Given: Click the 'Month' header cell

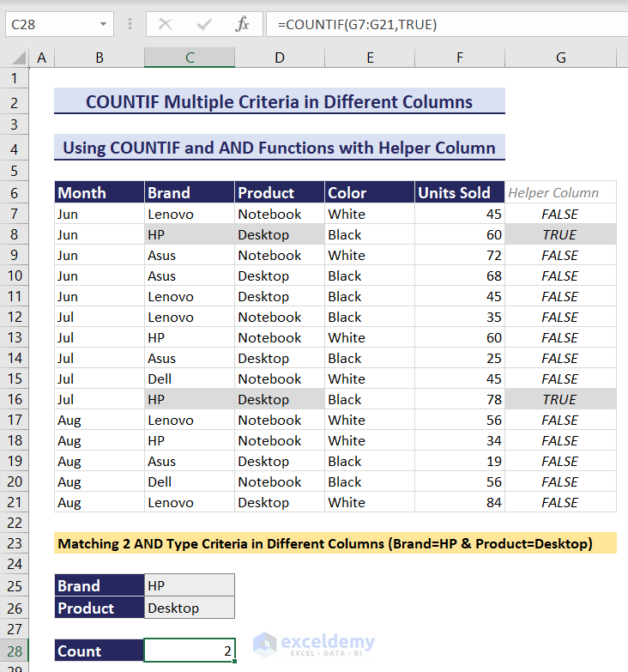Looking at the screenshot, I should tap(100, 192).
